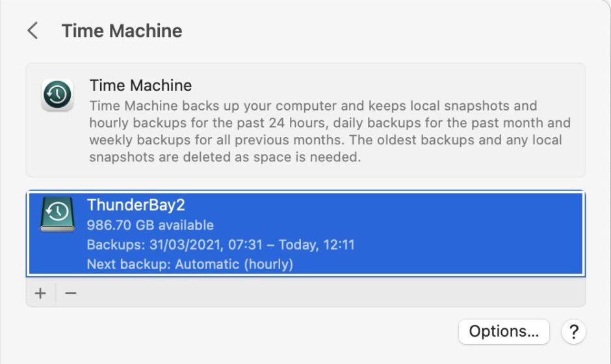Add a backup disk with plus button

(40, 293)
